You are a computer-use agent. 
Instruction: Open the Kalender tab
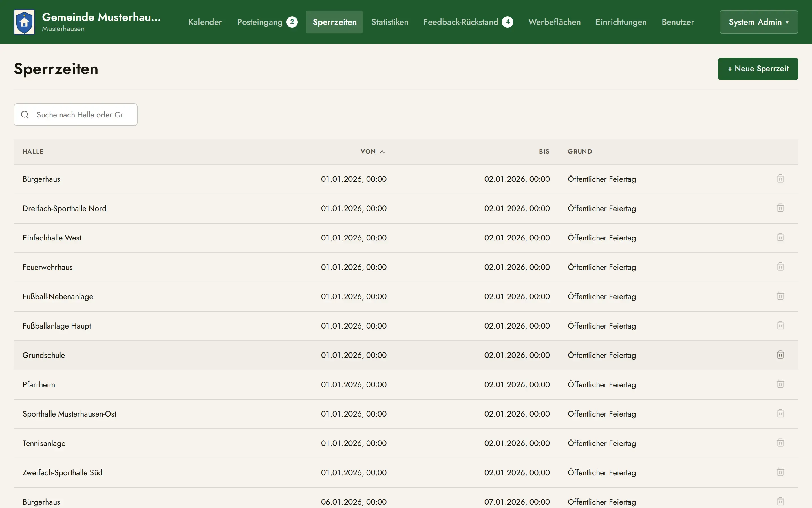(x=205, y=22)
